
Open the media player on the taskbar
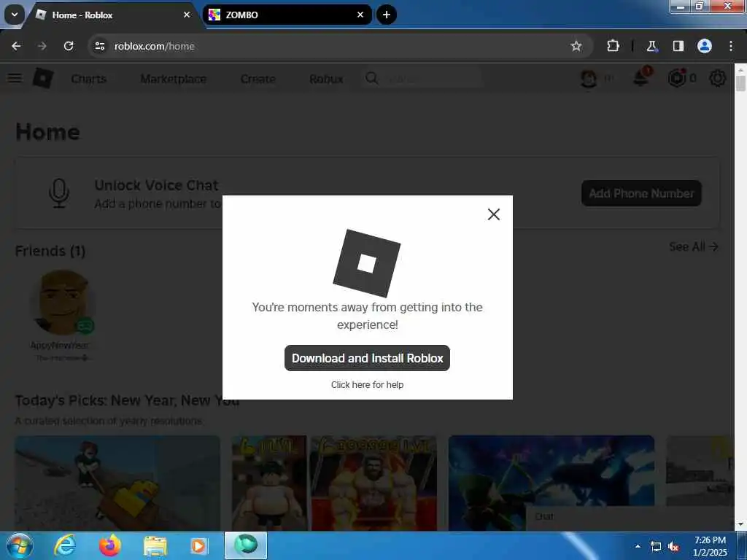198,545
